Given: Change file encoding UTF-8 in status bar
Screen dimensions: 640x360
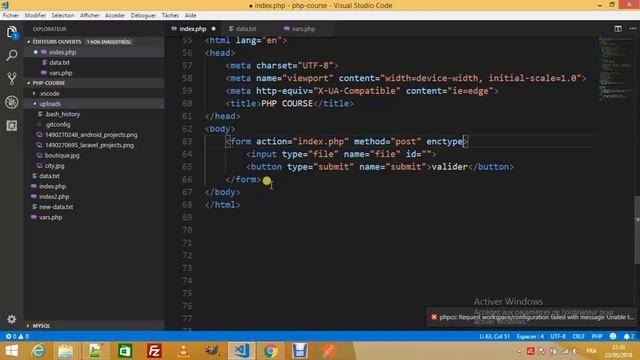Looking at the screenshot, I should [x=558, y=336].
